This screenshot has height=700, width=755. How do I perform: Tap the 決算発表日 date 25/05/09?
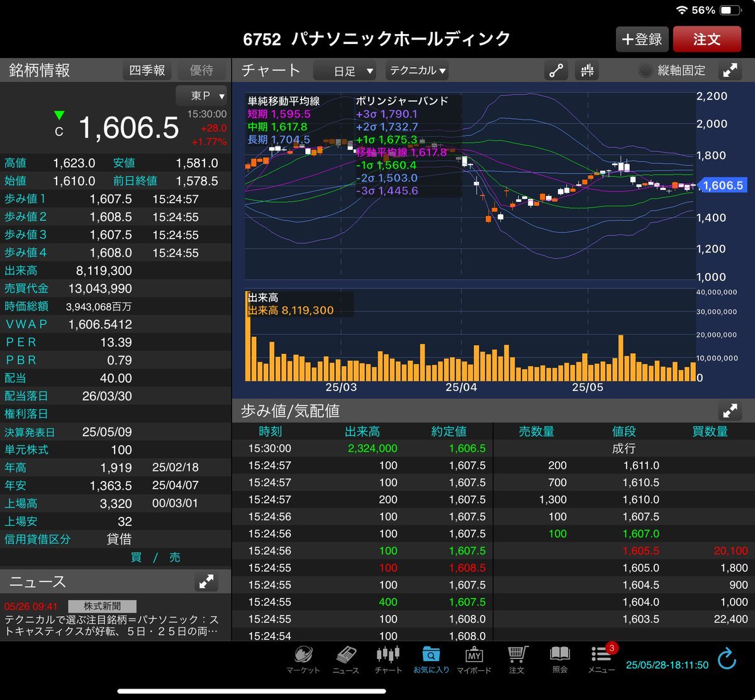coord(107,432)
